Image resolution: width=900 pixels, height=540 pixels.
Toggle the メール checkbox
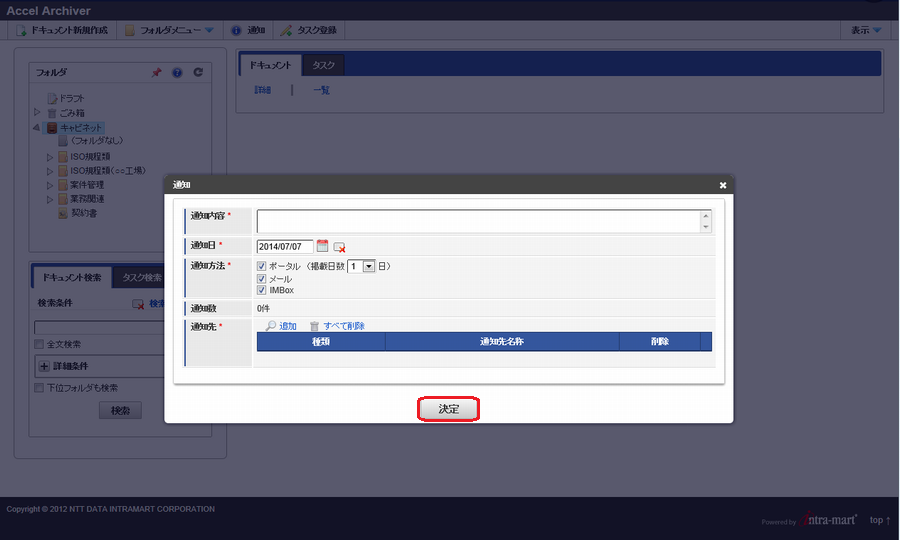tap(262, 279)
